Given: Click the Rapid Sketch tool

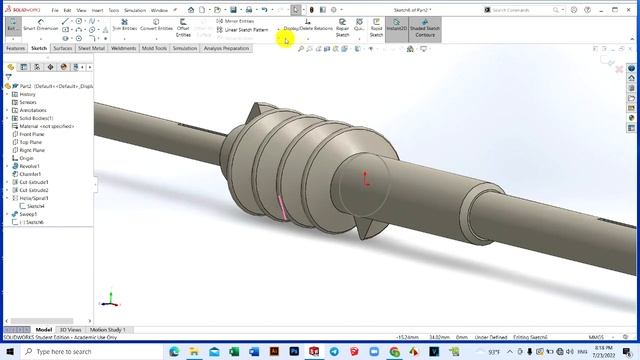Looking at the screenshot, I should 376,28.
